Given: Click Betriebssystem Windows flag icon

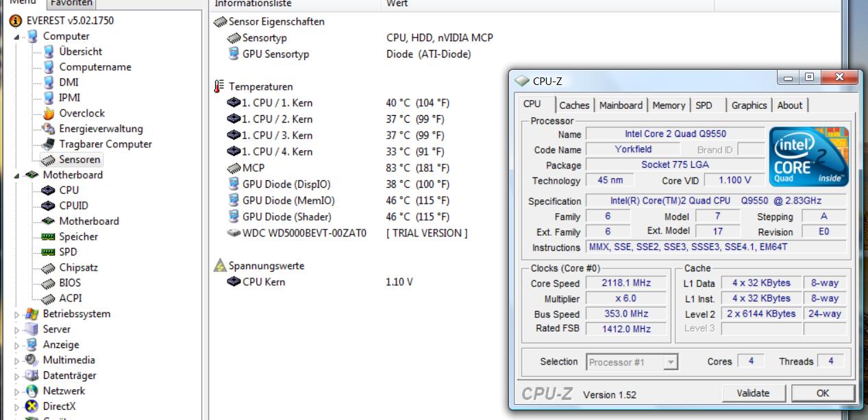Looking at the screenshot, I should pos(32,314).
